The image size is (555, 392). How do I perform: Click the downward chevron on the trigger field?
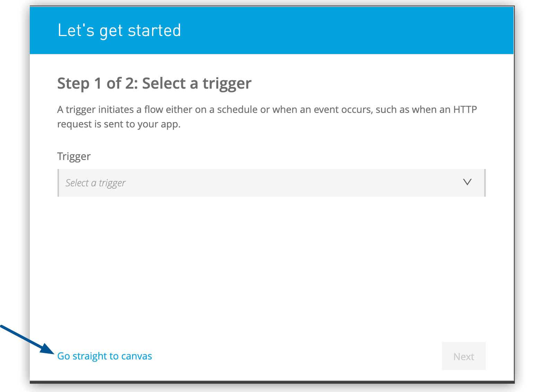[x=468, y=182]
